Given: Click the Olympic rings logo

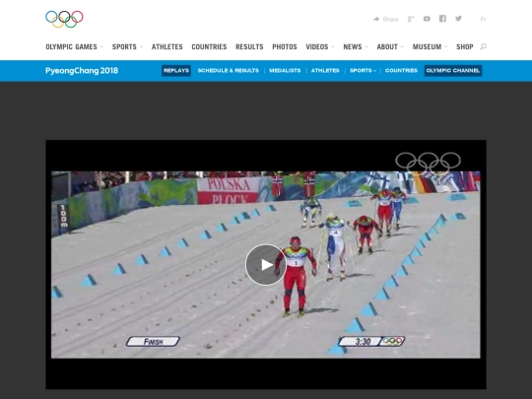Looking at the screenshot, I should [x=64, y=19].
